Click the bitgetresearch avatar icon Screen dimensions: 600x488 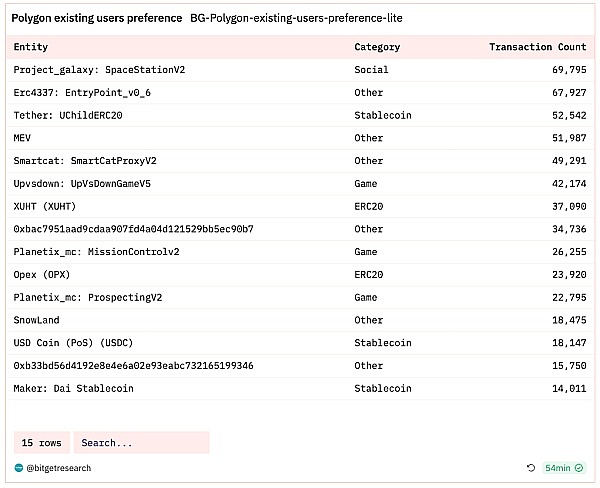19,468
